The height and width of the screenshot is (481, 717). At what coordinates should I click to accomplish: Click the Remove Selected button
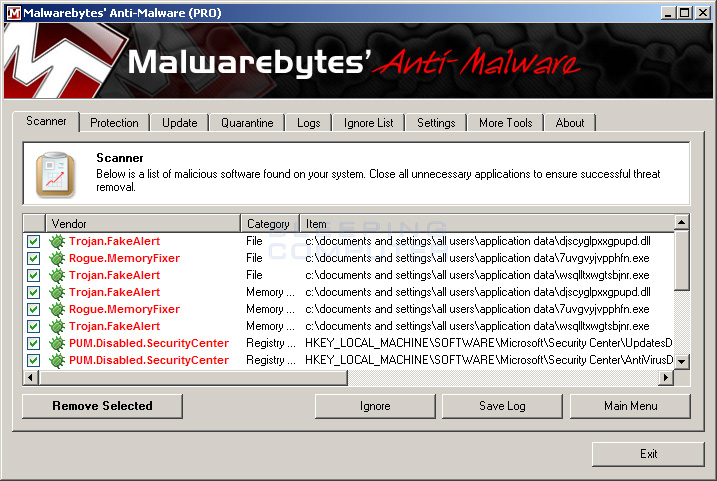tap(102, 406)
